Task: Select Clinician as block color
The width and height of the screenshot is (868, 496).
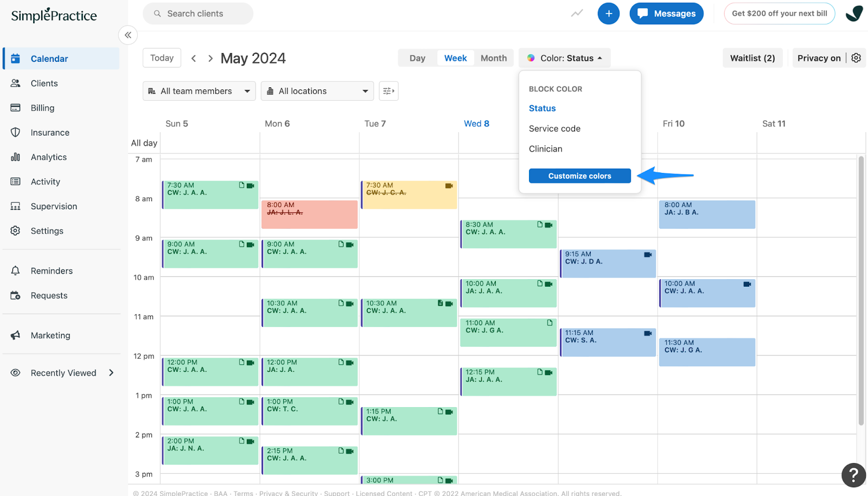Action: pyautogui.click(x=545, y=149)
